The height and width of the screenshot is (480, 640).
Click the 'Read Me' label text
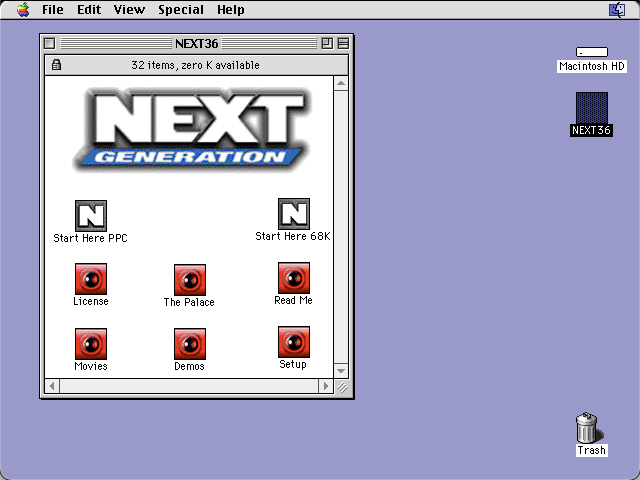[293, 300]
